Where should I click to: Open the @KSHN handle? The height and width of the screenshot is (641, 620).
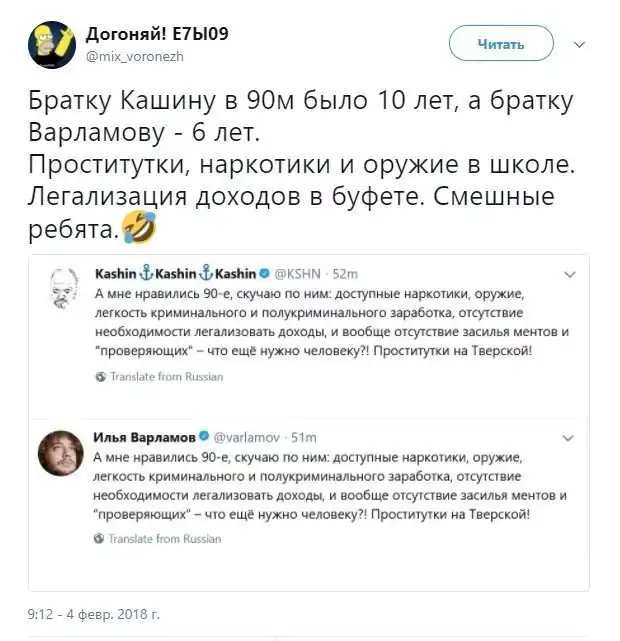click(297, 274)
